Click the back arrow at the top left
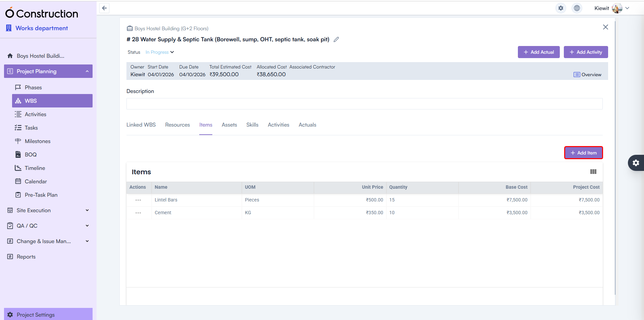The height and width of the screenshot is (320, 644). [x=104, y=8]
